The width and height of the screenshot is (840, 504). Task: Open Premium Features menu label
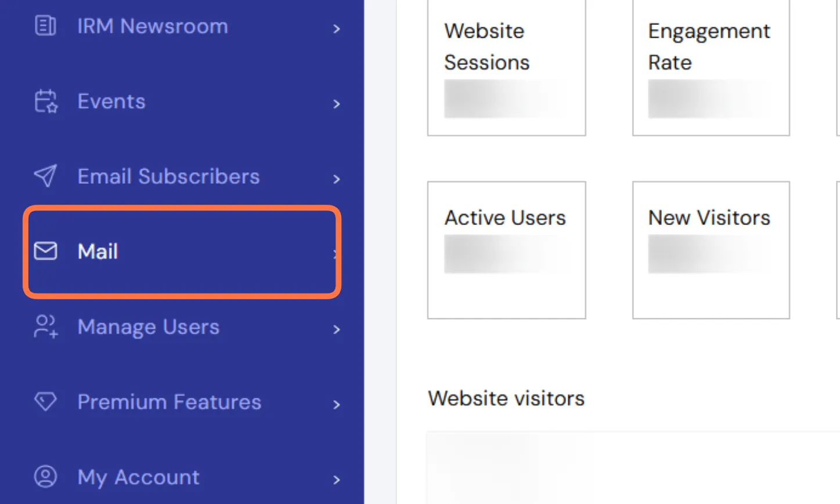point(170,402)
